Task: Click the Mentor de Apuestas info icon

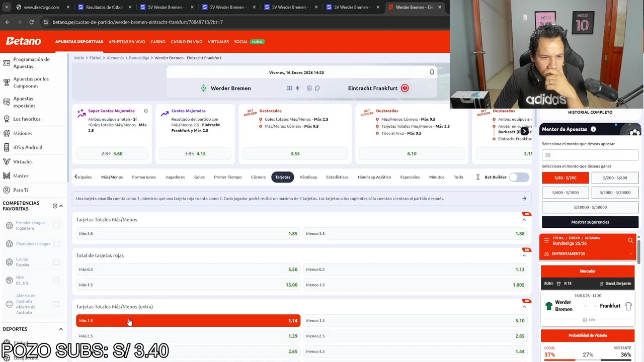Action: [x=593, y=129]
